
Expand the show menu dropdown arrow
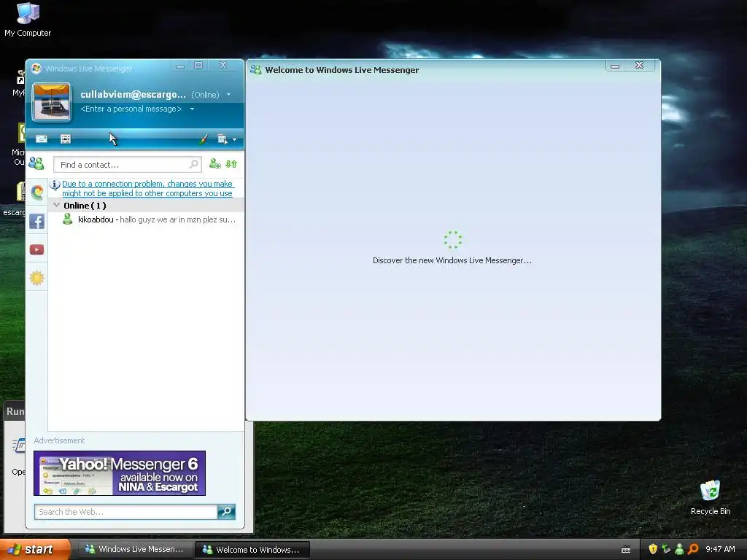pos(234,139)
